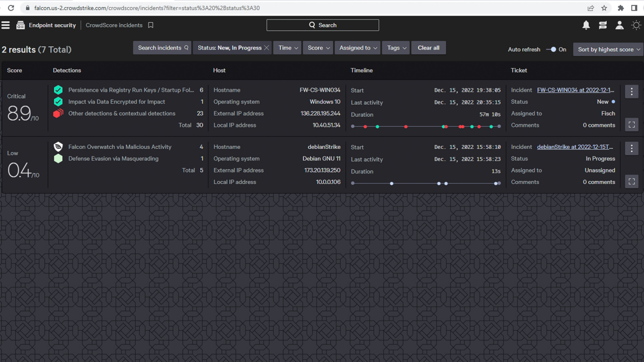This screenshot has height=362, width=644.
Task: Click the Persistence via Registry shield icon
Action: tap(58, 90)
